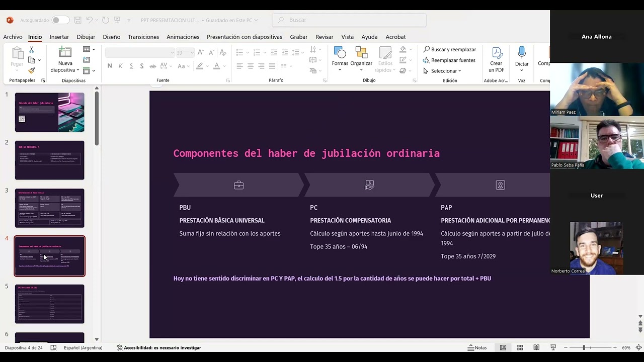Align text left
The width and height of the screenshot is (644, 362).
(239, 66)
